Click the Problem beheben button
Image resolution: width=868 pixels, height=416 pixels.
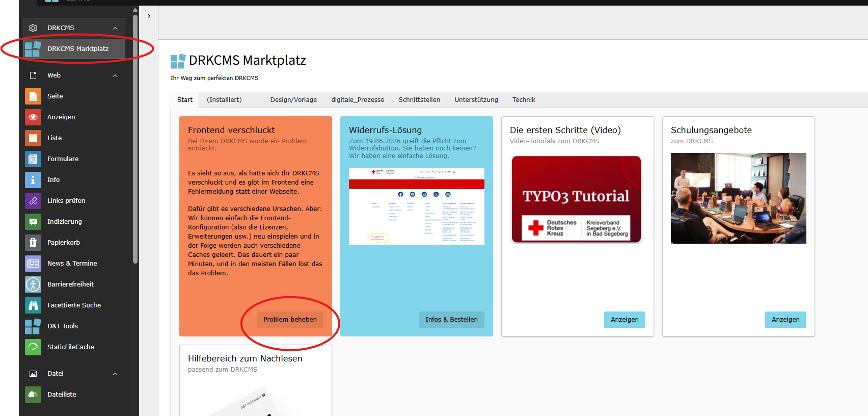(290, 320)
